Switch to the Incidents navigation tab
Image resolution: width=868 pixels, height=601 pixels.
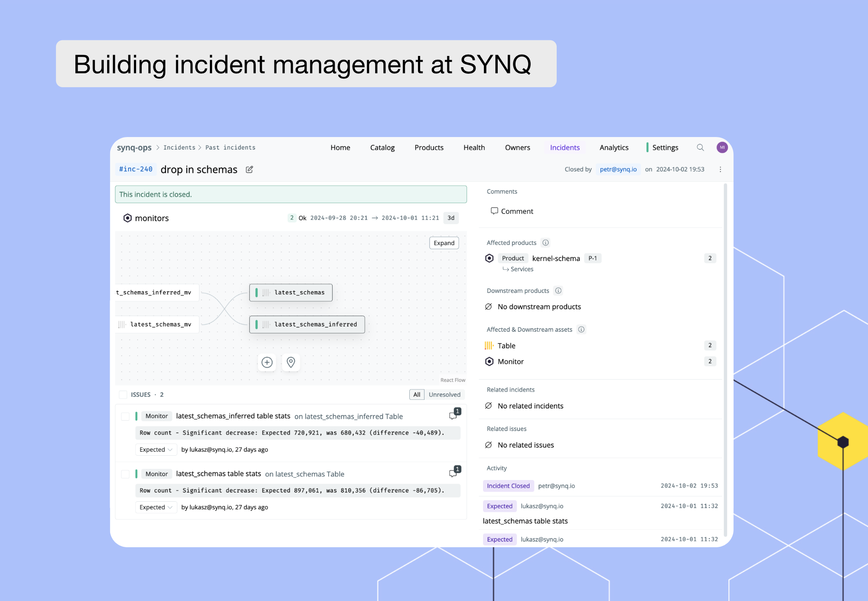coord(565,147)
